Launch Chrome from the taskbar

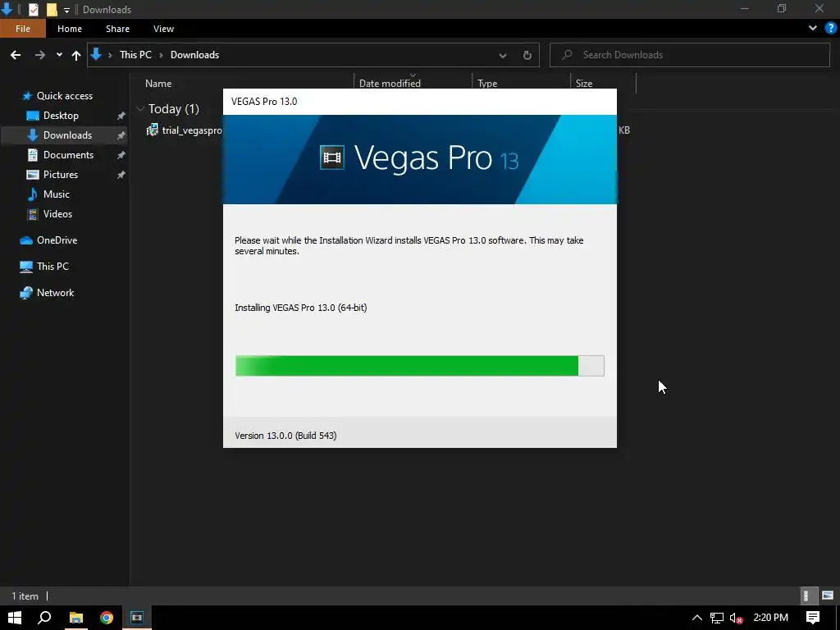107,618
